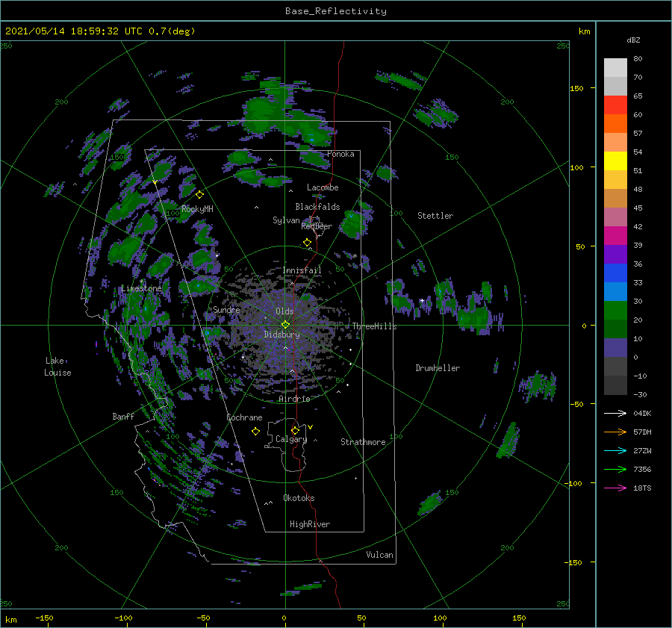
Task: Click the ThreeHills city label
Action: pyautogui.click(x=375, y=326)
